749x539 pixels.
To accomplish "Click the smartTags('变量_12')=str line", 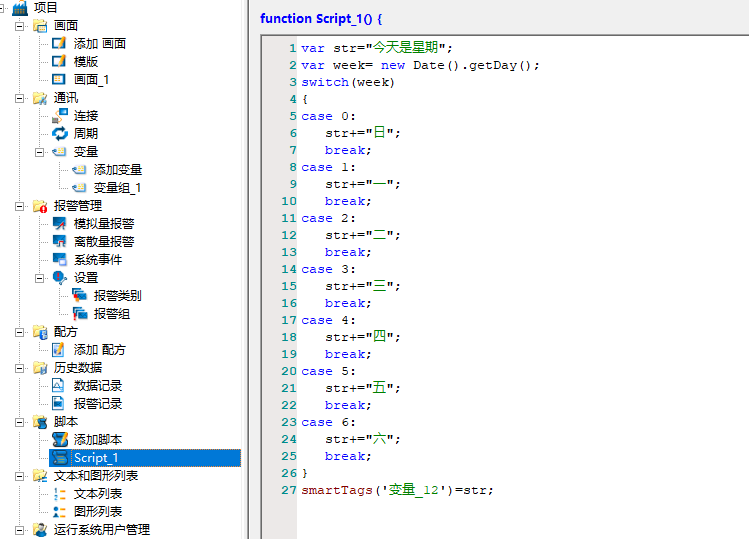I will pyautogui.click(x=397, y=490).
